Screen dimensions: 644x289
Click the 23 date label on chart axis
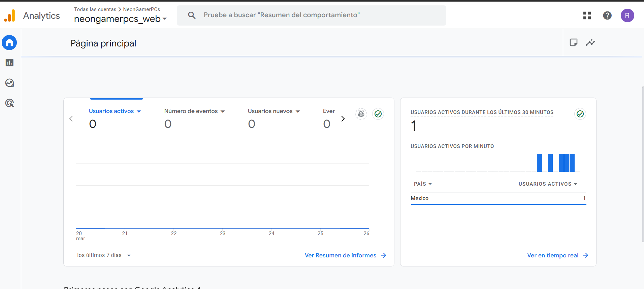pos(223,233)
